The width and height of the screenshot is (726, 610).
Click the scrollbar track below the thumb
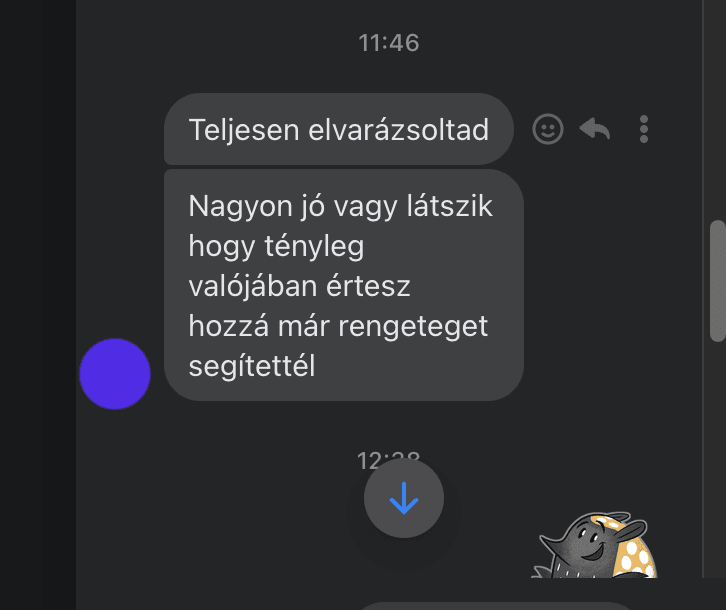[718, 459]
